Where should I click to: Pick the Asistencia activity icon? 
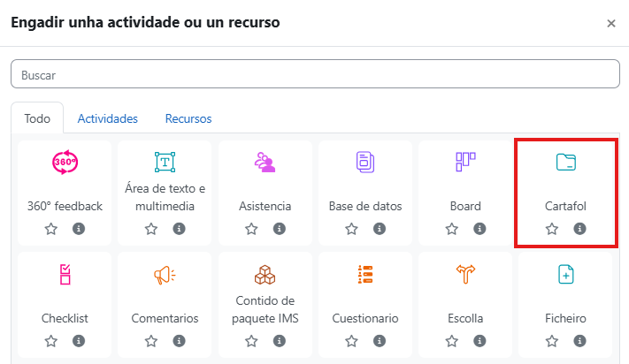(x=265, y=163)
